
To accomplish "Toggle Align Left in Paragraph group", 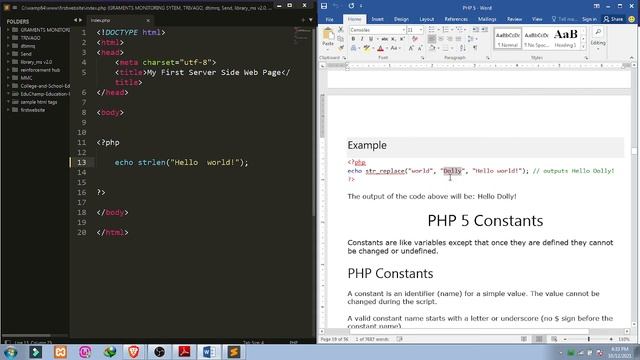I will pyautogui.click(x=432, y=39).
